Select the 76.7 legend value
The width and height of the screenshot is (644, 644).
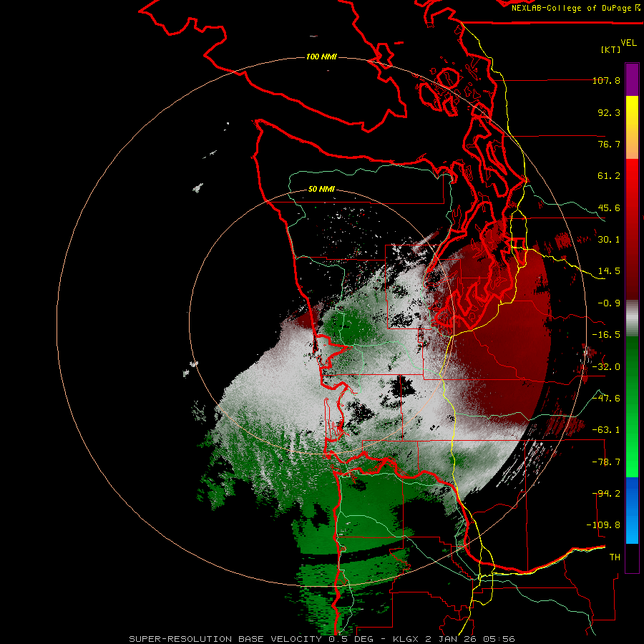click(x=609, y=144)
